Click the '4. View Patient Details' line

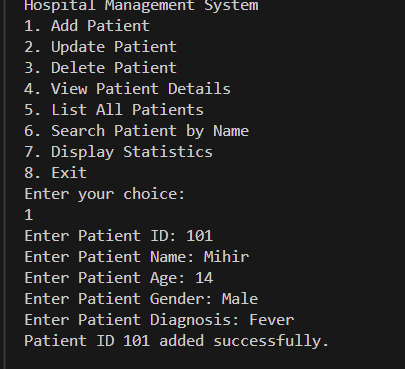127,89
